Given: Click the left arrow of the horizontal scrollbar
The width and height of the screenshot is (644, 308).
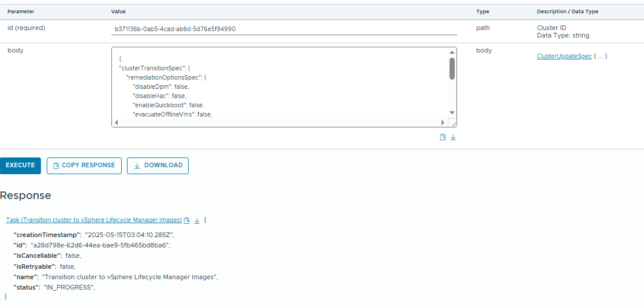Looking at the screenshot, I should coord(116,122).
